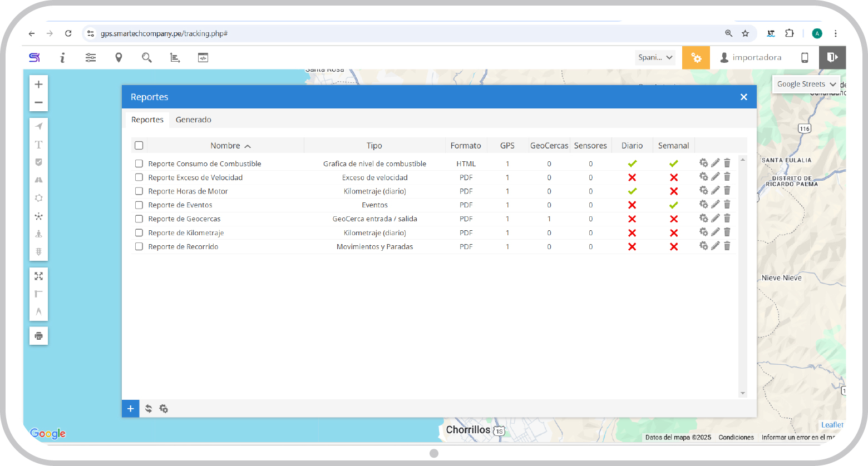The image size is (868, 466).
Task: Delete the Reporte de Recorrido row
Action: tap(727, 246)
